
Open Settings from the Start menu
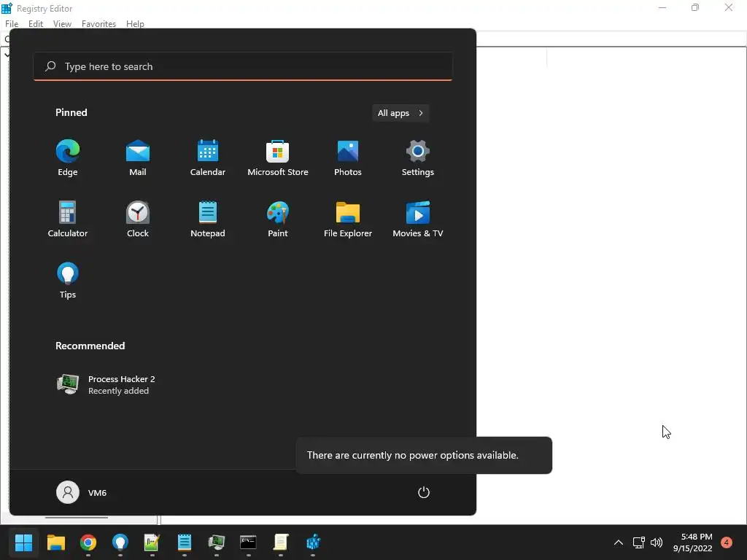(x=418, y=158)
